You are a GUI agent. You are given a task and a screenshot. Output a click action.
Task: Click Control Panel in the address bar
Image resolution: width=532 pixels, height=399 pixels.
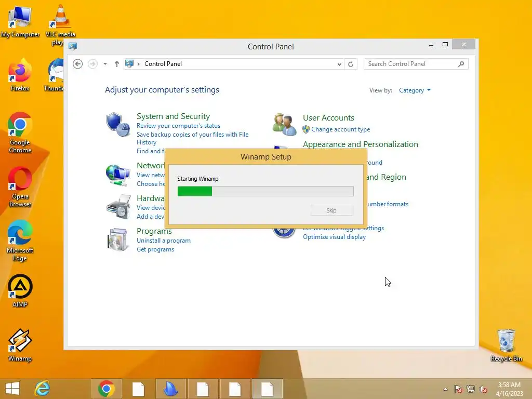[x=163, y=64]
